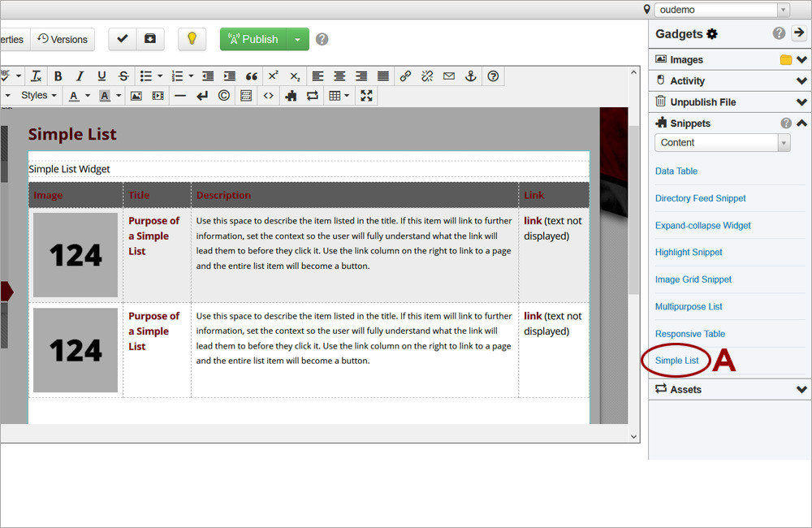Select the Data Table snippet
The width and height of the screenshot is (812, 528).
pyautogui.click(x=676, y=171)
